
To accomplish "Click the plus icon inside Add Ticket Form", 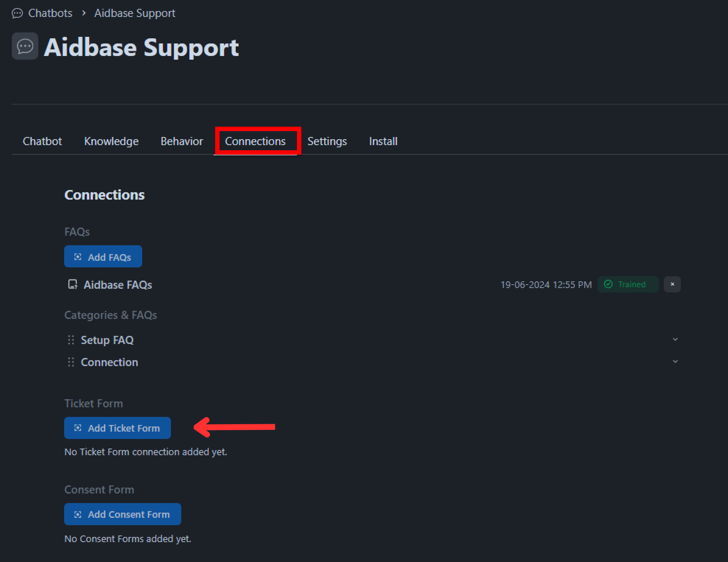I will point(78,428).
